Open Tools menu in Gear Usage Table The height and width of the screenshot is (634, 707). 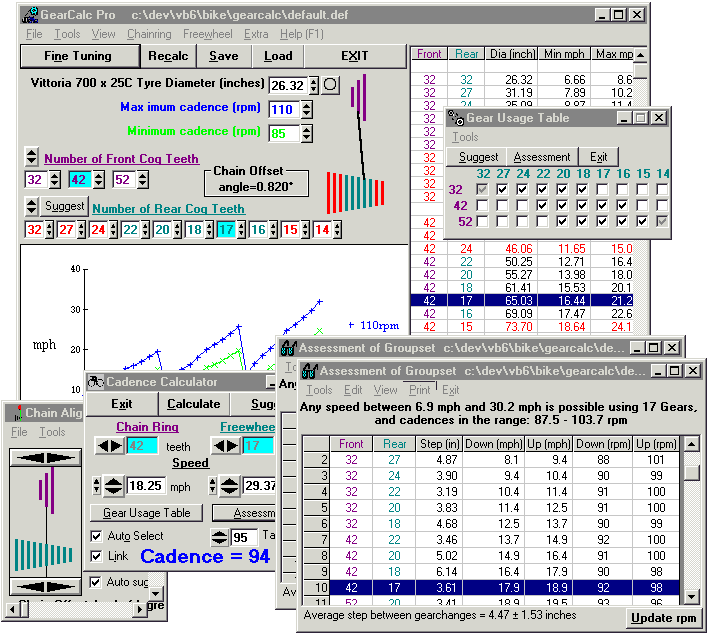pos(465,137)
